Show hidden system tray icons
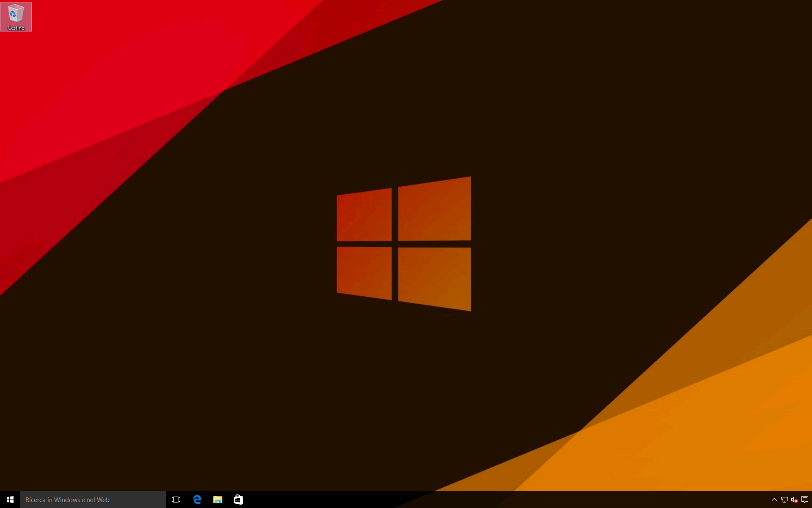Viewport: 812px width, 508px height. pyautogui.click(x=774, y=500)
